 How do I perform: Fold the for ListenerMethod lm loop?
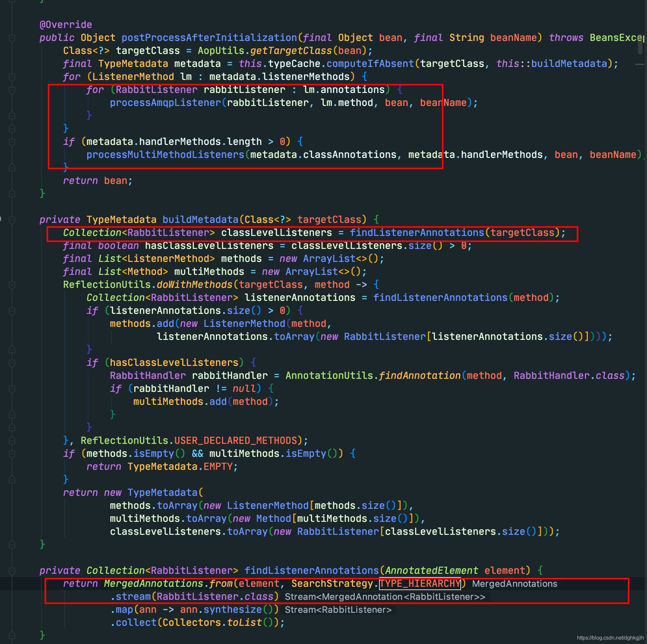tap(12, 77)
